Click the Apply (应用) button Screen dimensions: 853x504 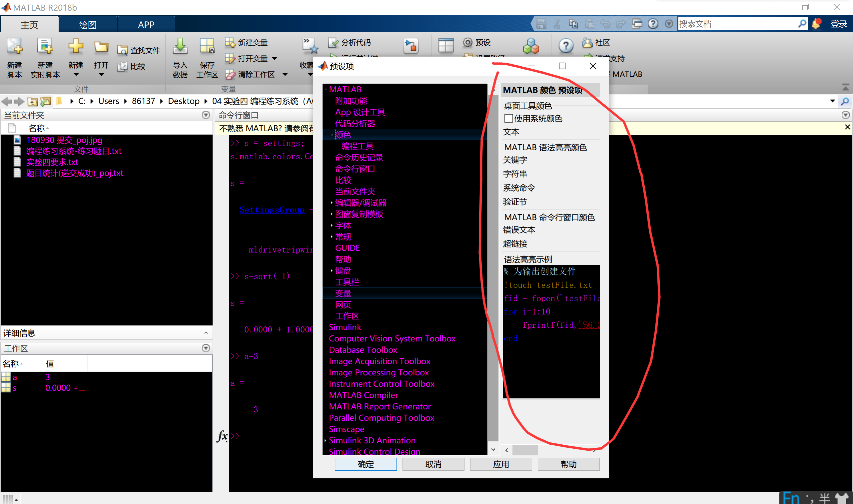(501, 464)
